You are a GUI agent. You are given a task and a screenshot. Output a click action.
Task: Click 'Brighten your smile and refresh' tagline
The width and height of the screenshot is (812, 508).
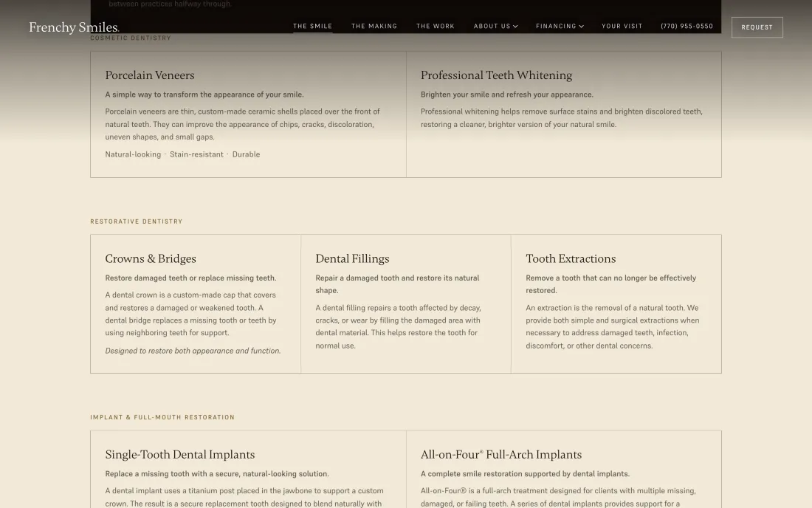507,95
